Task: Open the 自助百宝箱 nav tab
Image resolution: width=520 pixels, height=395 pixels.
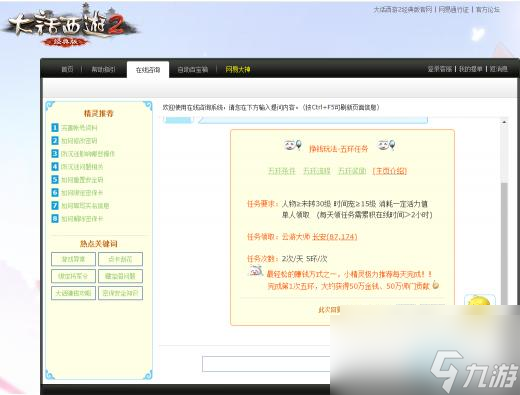Action: click(x=193, y=69)
